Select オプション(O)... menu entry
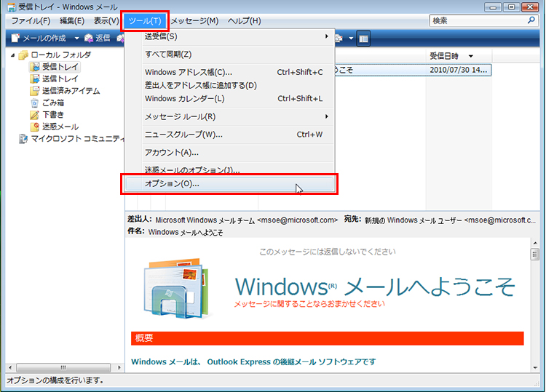Screen dimensions: 546x392 point(230,184)
